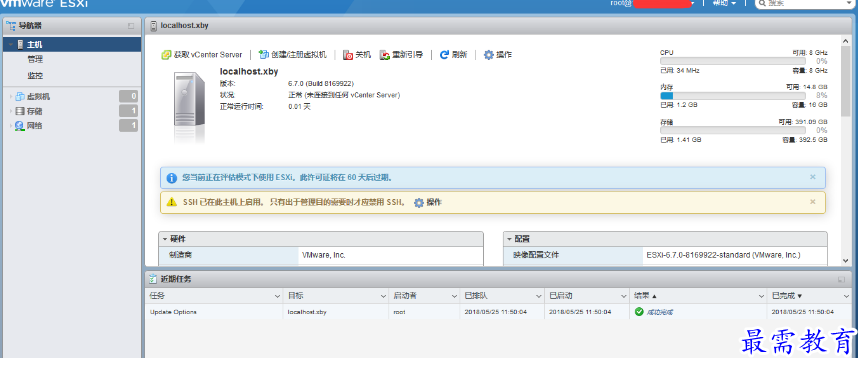
Task: Click the 0 count badge beside 虚拟机
Action: [129, 96]
